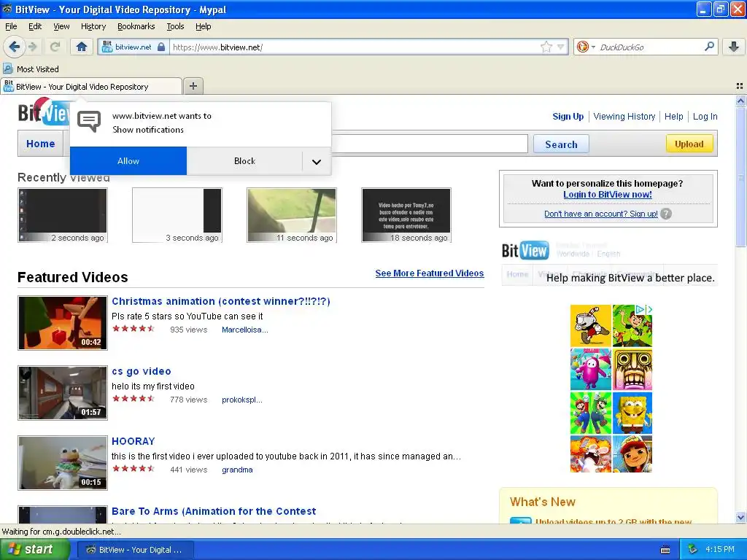Image resolution: width=747 pixels, height=560 pixels.
Task: Open See More Featured Videos link
Action: [x=429, y=273]
